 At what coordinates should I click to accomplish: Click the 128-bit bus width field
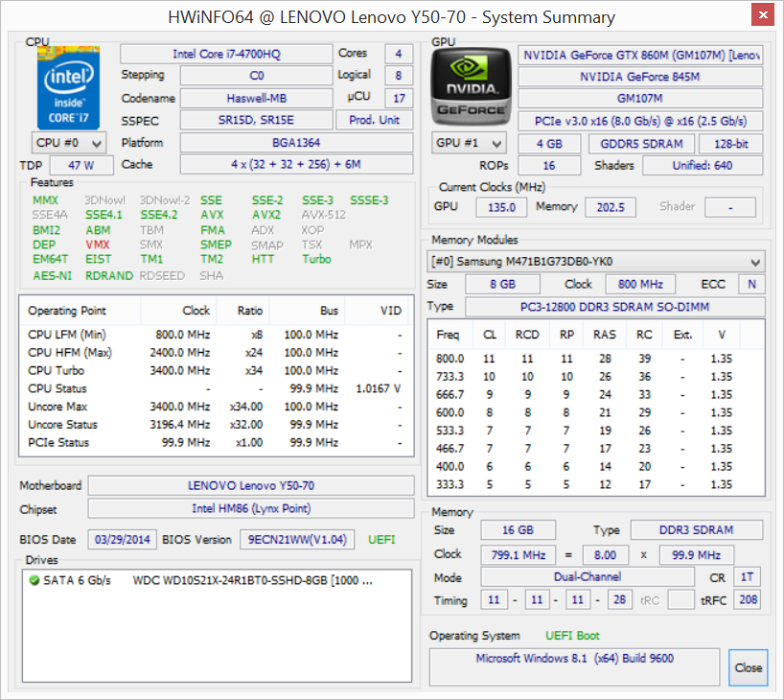(x=731, y=144)
